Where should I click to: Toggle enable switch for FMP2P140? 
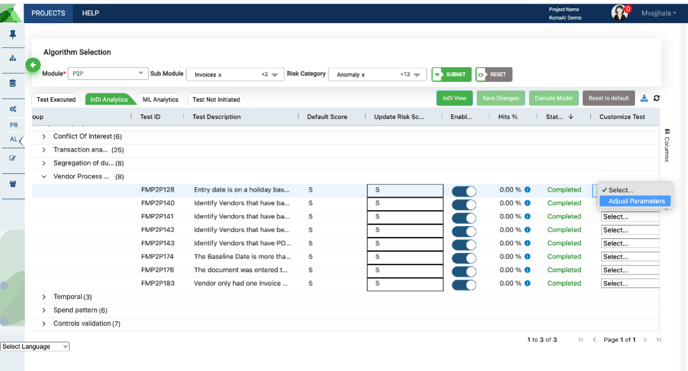pyautogui.click(x=464, y=204)
